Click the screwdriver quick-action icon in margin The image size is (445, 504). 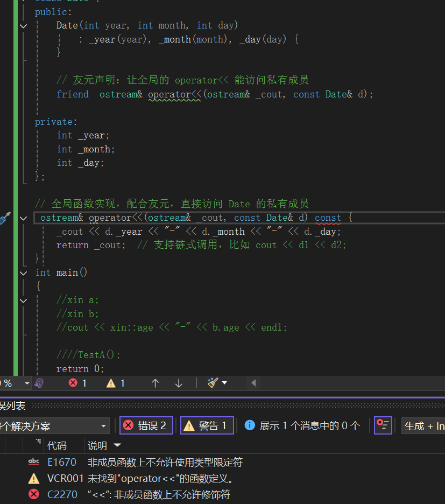(4, 218)
